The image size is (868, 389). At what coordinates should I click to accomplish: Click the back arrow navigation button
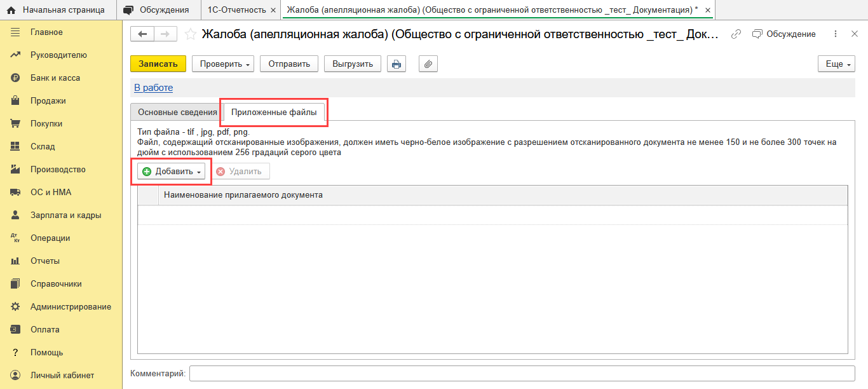click(x=142, y=34)
